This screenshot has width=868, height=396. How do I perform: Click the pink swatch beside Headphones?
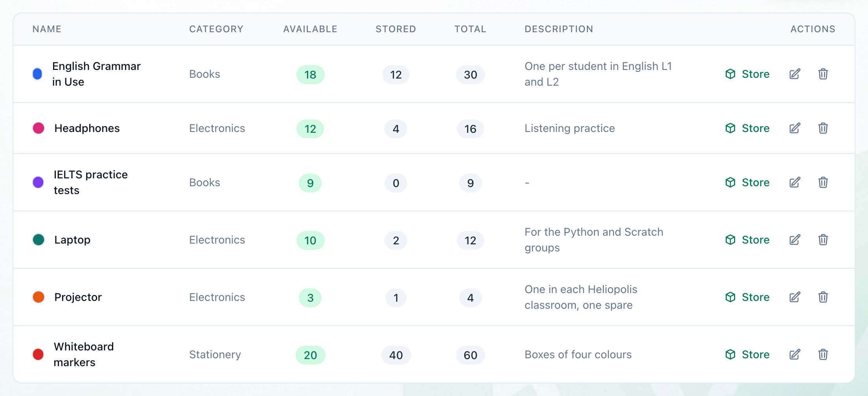click(x=39, y=128)
